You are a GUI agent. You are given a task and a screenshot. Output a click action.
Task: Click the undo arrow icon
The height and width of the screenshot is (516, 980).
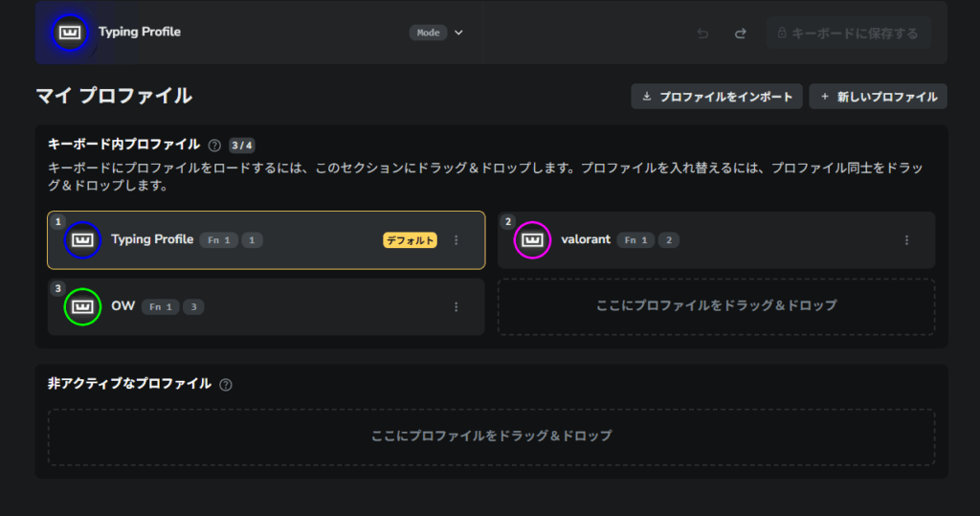tap(702, 34)
